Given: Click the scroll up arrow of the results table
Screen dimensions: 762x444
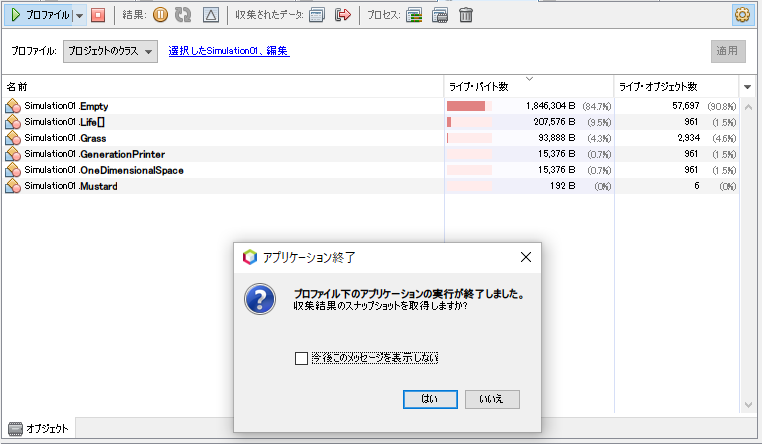Looking at the screenshot, I should (748, 107).
